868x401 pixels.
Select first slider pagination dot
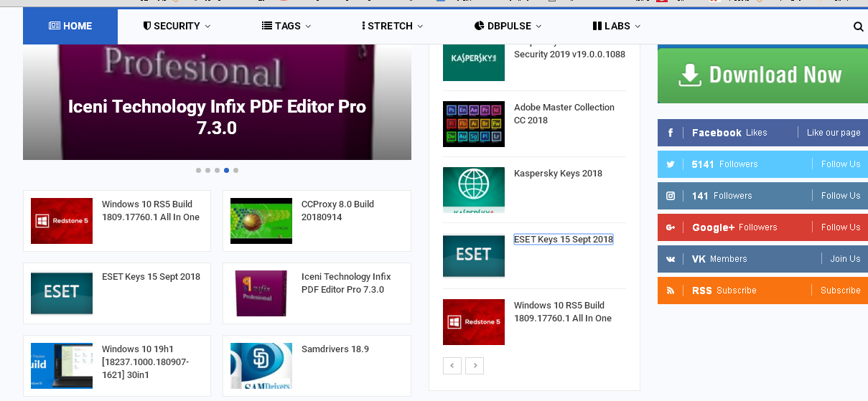coord(198,171)
